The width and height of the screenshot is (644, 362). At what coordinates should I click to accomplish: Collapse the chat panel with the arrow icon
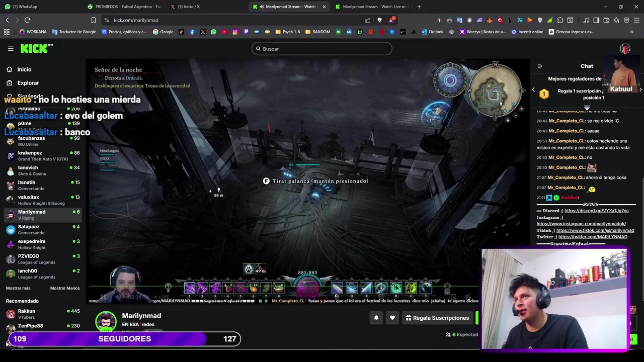point(540,66)
